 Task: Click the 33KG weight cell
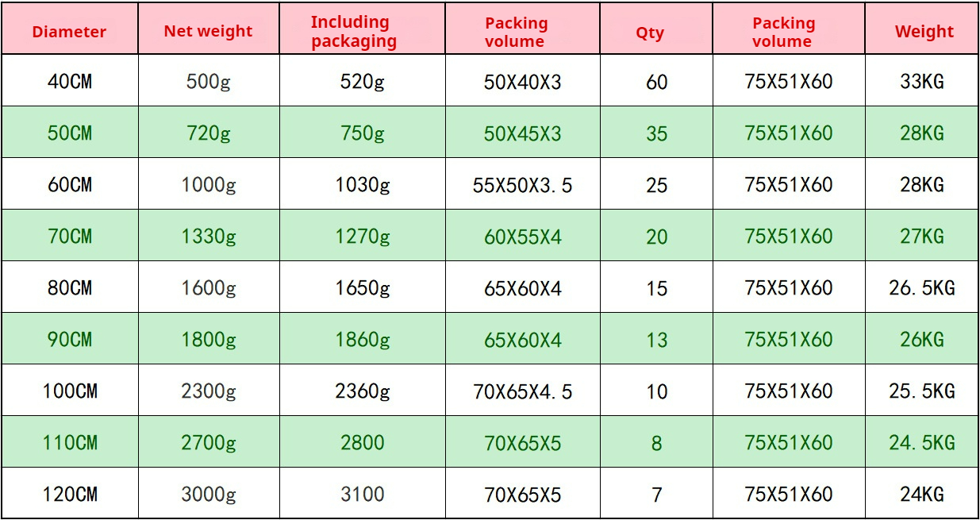click(922, 82)
